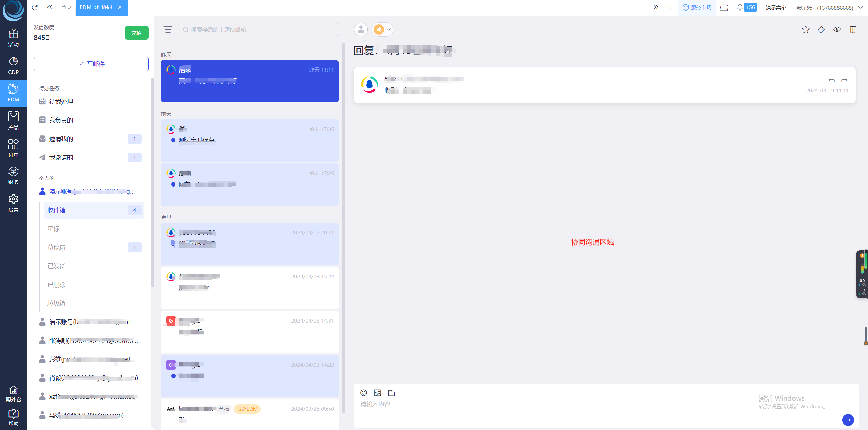Expand the 彭雄 mailbox account

click(x=91, y=359)
